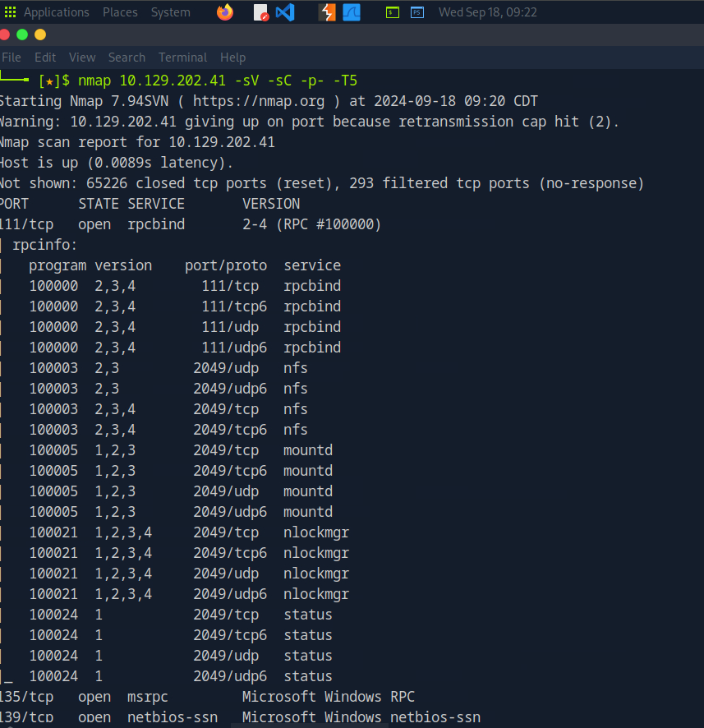
Task: Start Burp Suite from the panel
Action: point(327,12)
